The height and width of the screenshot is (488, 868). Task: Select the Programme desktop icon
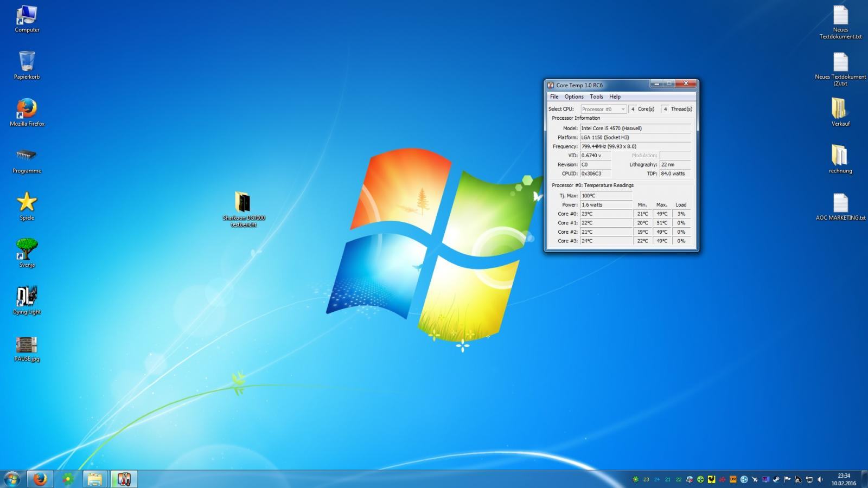pos(27,160)
